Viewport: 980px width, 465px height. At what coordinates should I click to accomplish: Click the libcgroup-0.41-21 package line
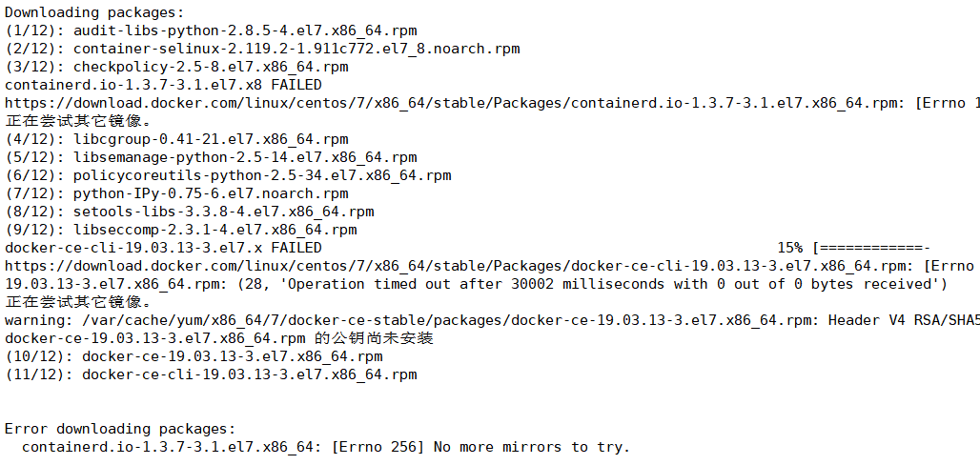(176, 139)
